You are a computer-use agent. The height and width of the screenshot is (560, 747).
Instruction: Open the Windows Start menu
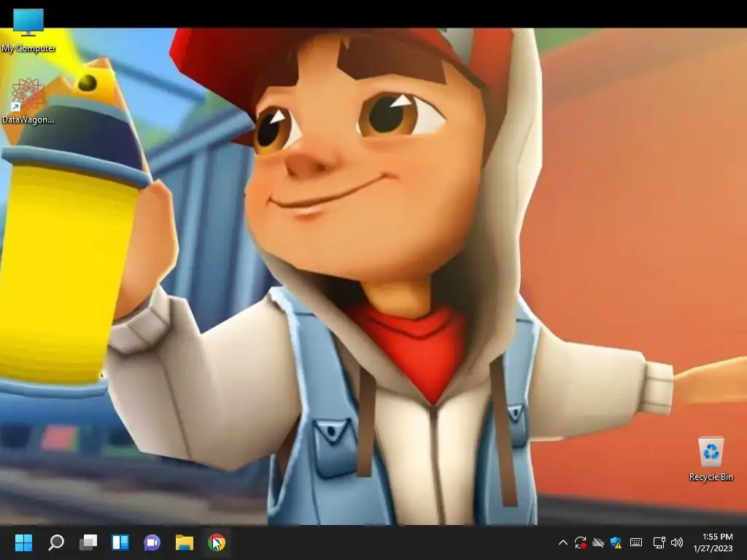point(23,542)
